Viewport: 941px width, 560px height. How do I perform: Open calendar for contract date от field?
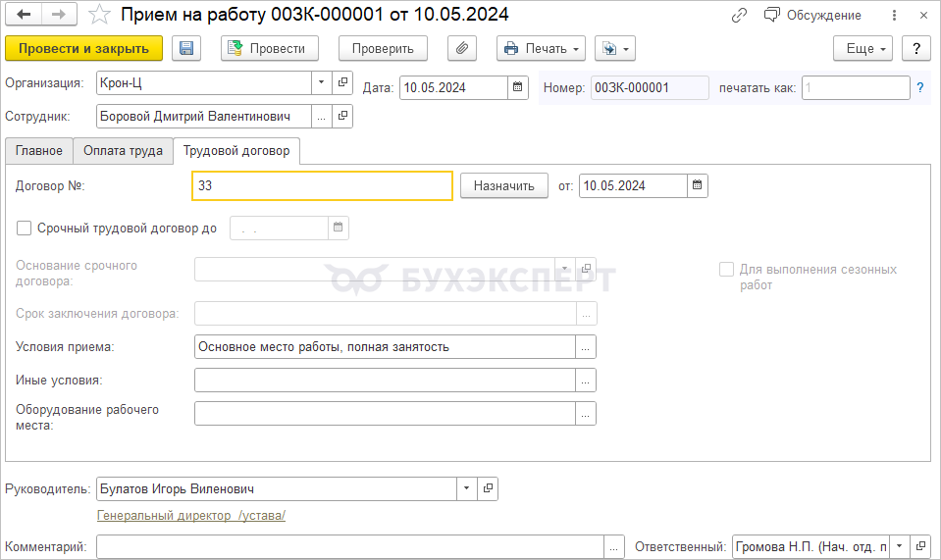(x=697, y=186)
